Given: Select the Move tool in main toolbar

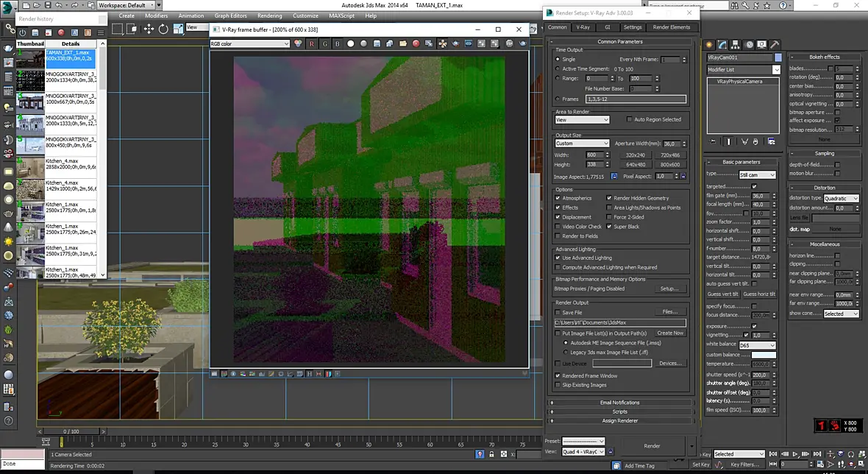Looking at the screenshot, I should click(149, 29).
